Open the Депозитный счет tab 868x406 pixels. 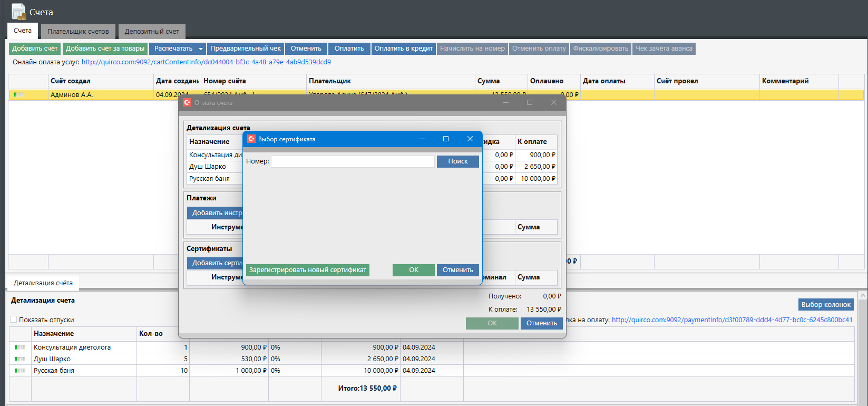[x=152, y=32]
